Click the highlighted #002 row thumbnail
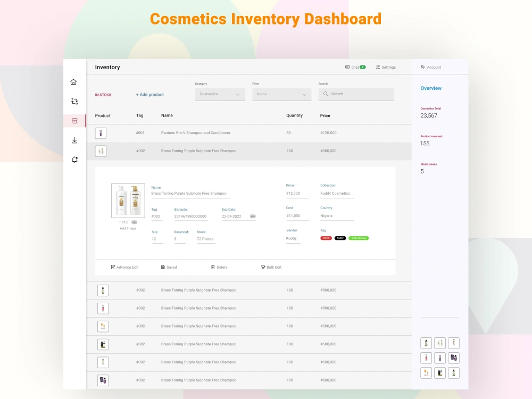532x399 pixels. pyautogui.click(x=101, y=151)
